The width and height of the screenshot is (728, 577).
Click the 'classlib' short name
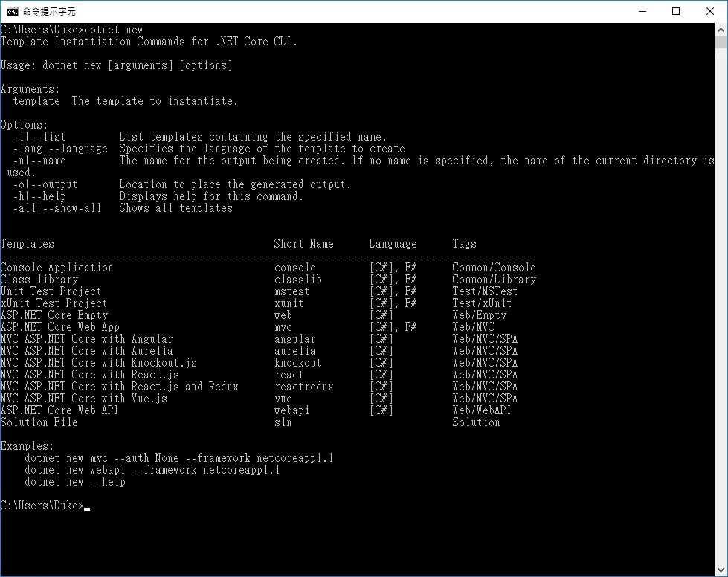click(297, 280)
